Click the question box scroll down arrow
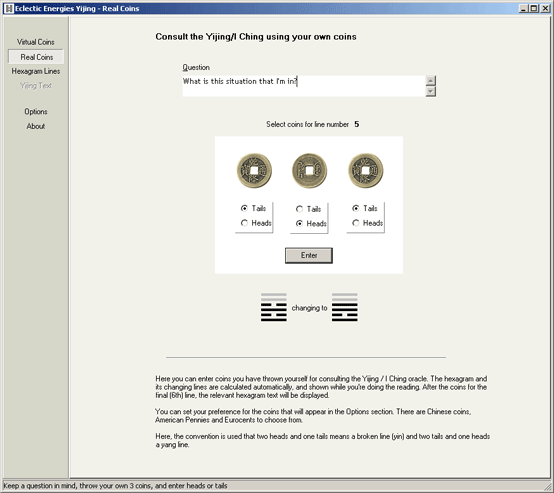The width and height of the screenshot is (554, 493). 430,92
